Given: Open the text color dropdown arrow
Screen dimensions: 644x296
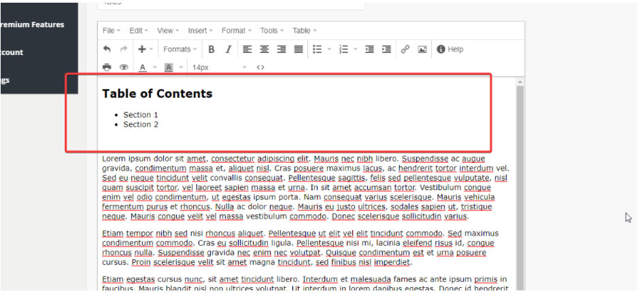Looking at the screenshot, I should click(x=155, y=67).
